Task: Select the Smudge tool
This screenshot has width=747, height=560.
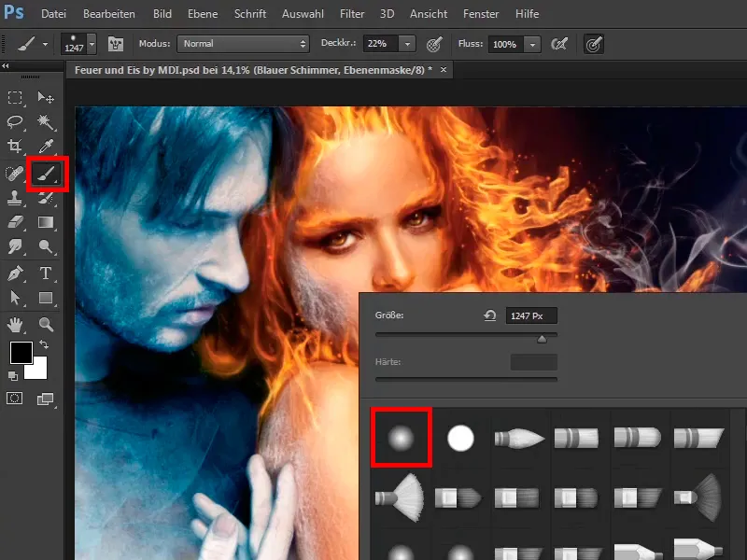Action: [x=15, y=246]
